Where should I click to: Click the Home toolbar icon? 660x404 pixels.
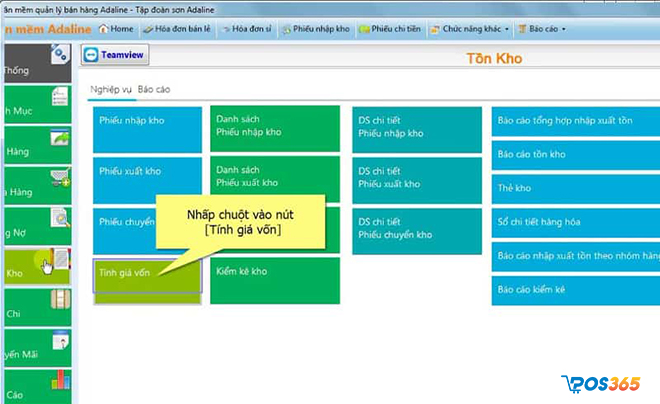pos(115,29)
